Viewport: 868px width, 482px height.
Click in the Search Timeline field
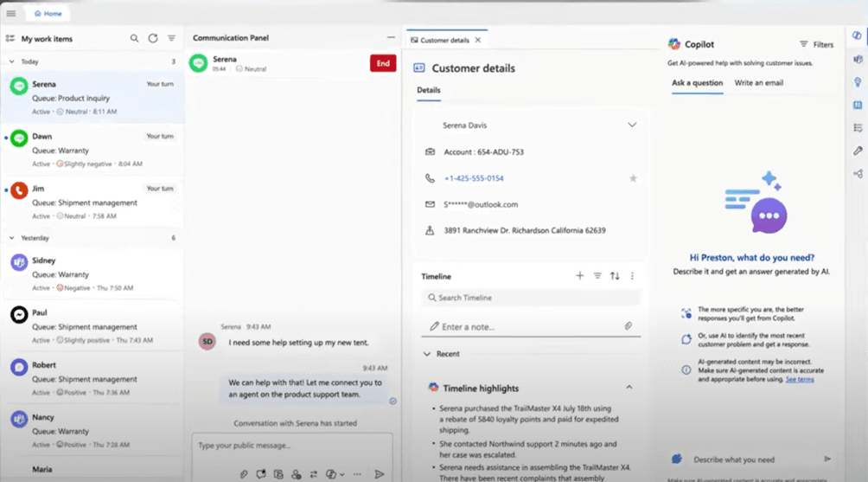click(530, 298)
